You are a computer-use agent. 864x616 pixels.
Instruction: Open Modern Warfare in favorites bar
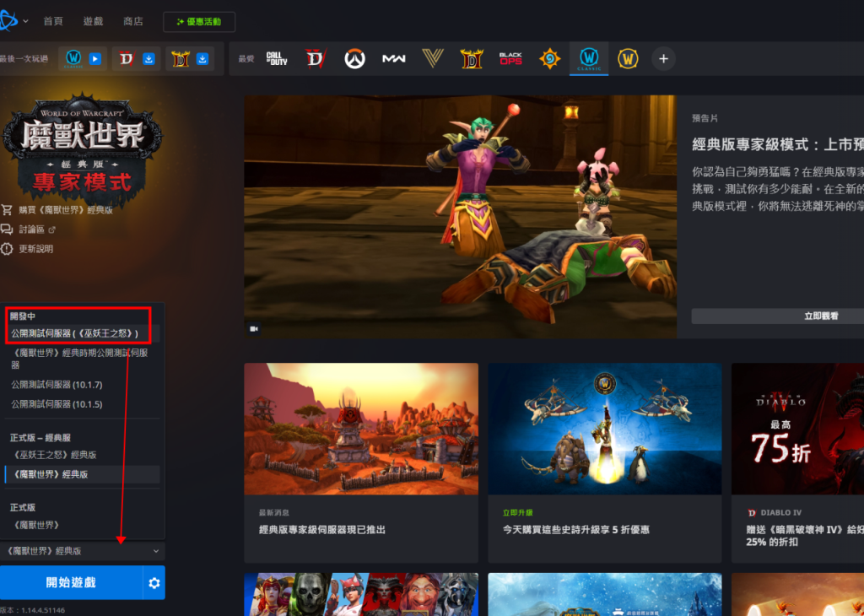tap(394, 58)
